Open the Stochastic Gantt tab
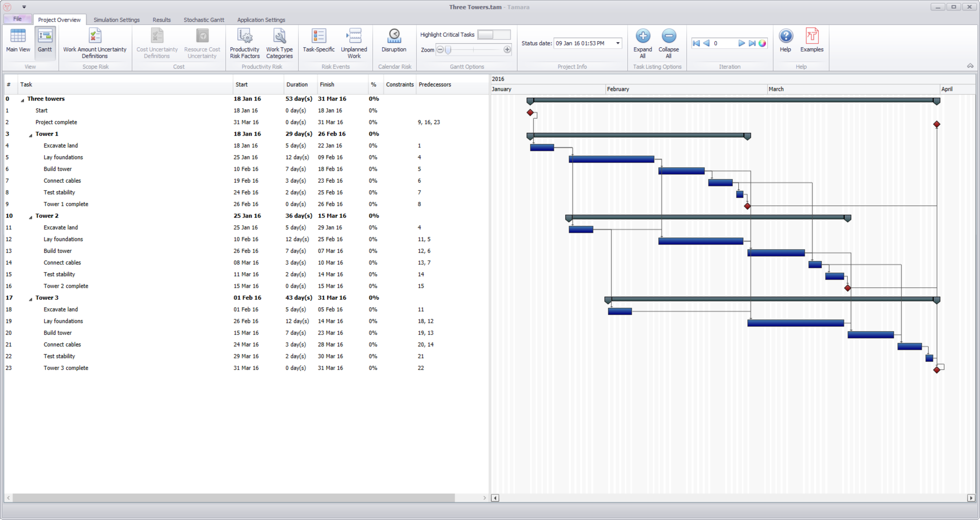The height and width of the screenshot is (520, 980). (x=204, y=19)
